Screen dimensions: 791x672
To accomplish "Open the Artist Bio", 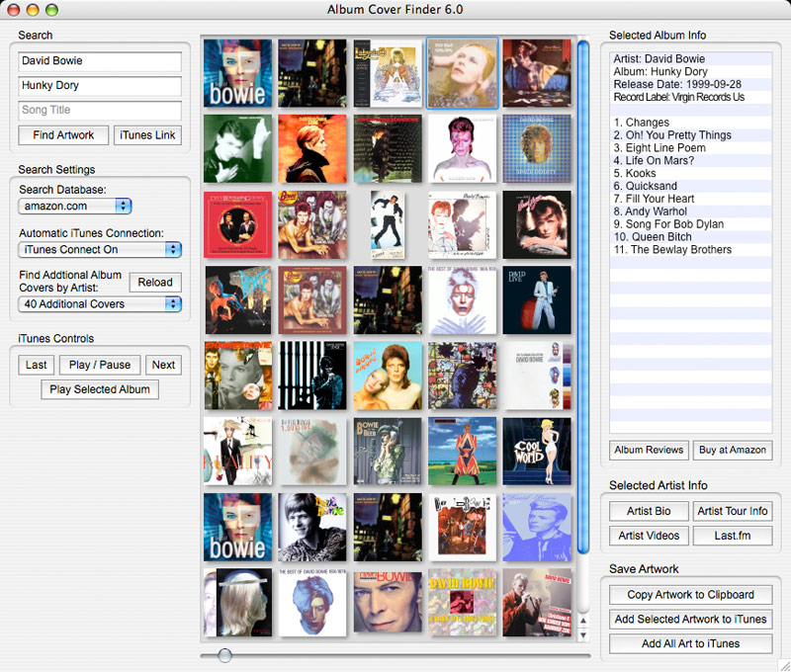I will coord(649,511).
